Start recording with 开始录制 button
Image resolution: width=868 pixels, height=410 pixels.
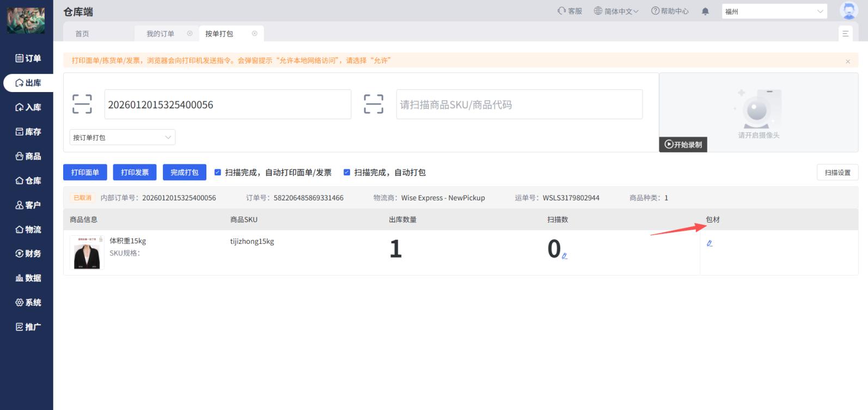point(683,145)
